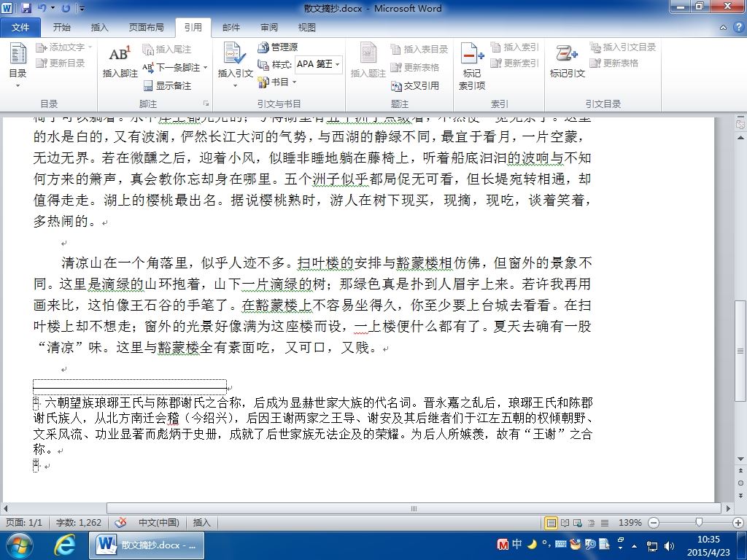This screenshot has width=747, height=560.
Task: Click the 插入尾注 endnote button
Action: pyautogui.click(x=167, y=49)
